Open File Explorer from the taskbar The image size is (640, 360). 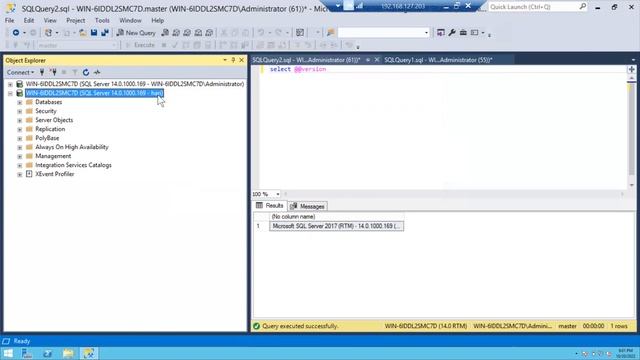coord(68,353)
